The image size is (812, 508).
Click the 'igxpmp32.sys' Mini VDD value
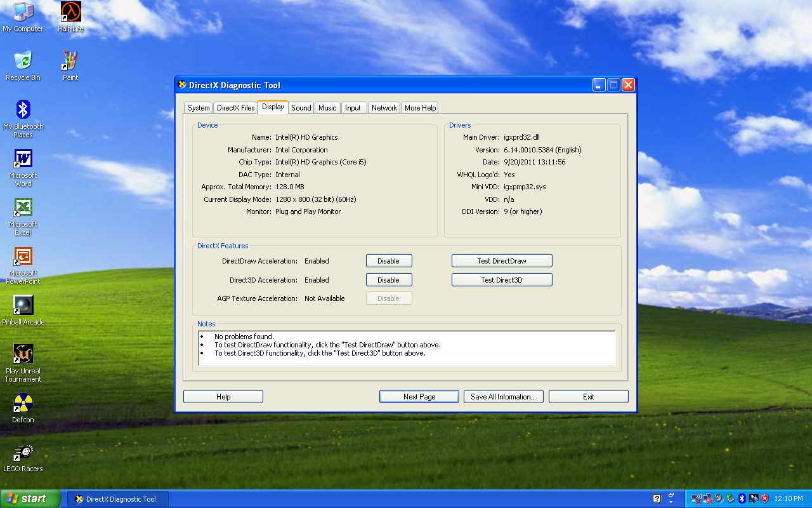point(525,187)
